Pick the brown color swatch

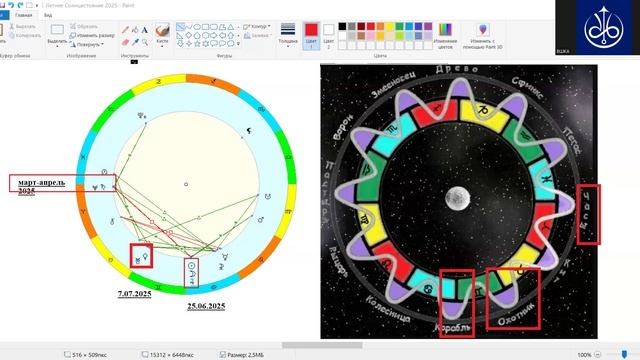(361, 36)
